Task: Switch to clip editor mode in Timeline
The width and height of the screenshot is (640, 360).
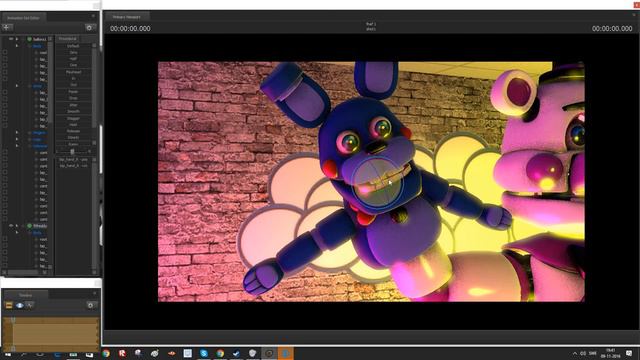Action: coord(9,305)
